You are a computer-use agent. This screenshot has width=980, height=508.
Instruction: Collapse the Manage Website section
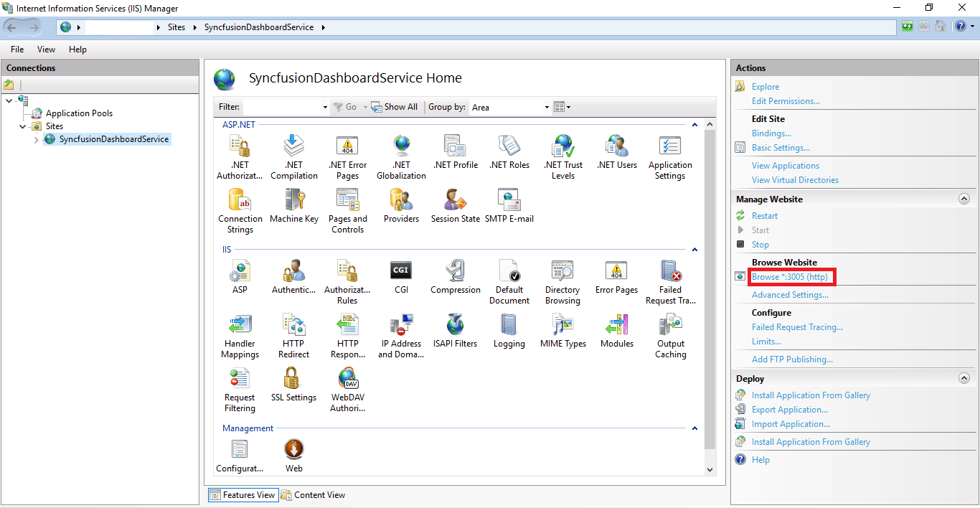(x=964, y=199)
